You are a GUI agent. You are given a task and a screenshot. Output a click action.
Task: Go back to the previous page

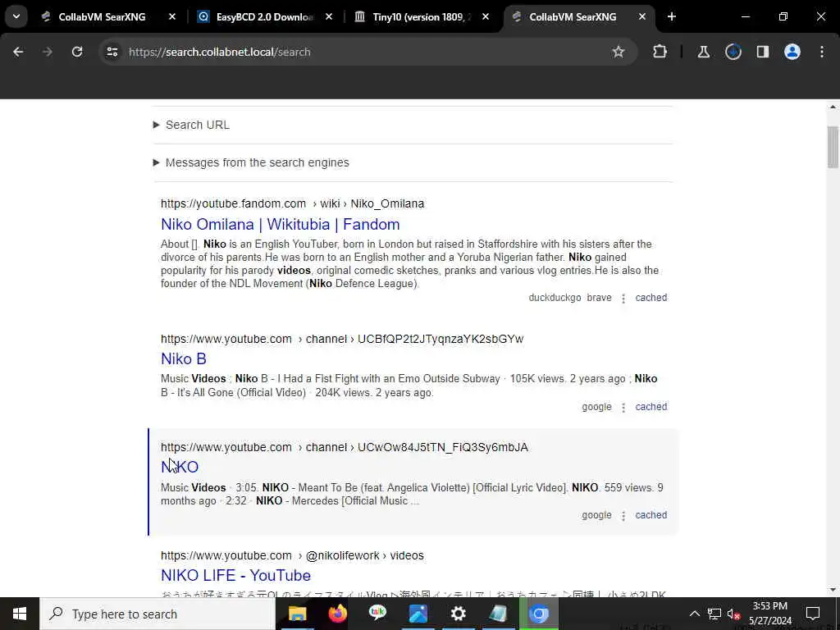pos(18,52)
